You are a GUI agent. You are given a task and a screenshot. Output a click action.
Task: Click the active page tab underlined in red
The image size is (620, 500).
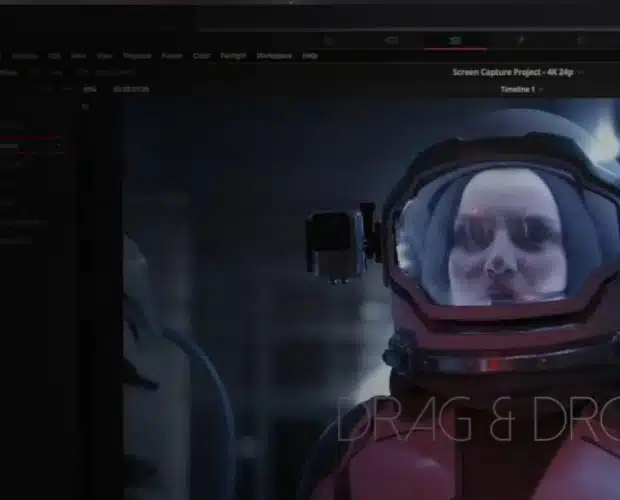(455, 41)
